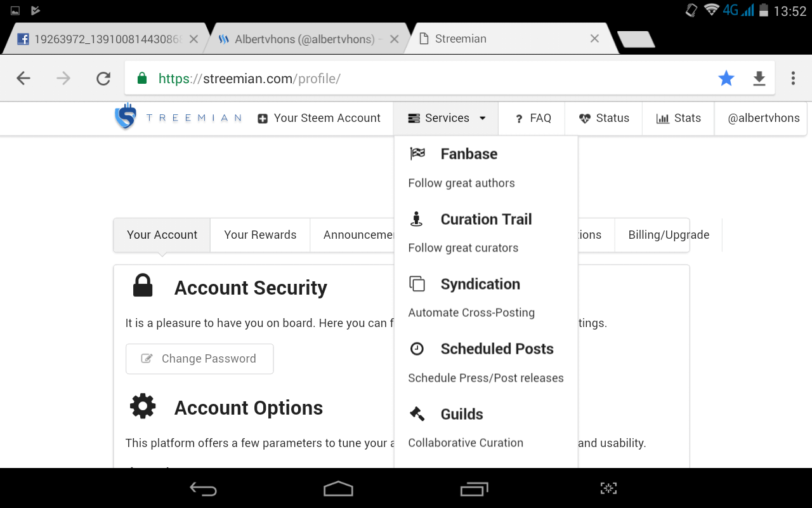This screenshot has width=812, height=508.
Task: Tap the Android back navigation button
Action: point(204,489)
